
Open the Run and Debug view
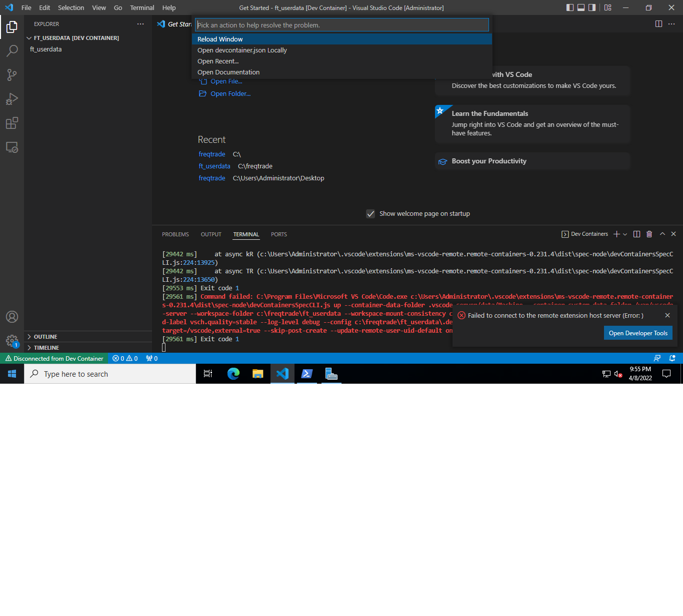(x=12, y=99)
